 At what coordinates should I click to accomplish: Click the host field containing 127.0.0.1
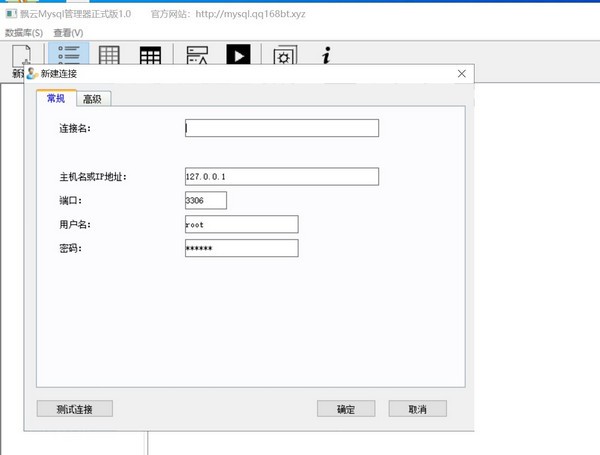(x=281, y=177)
